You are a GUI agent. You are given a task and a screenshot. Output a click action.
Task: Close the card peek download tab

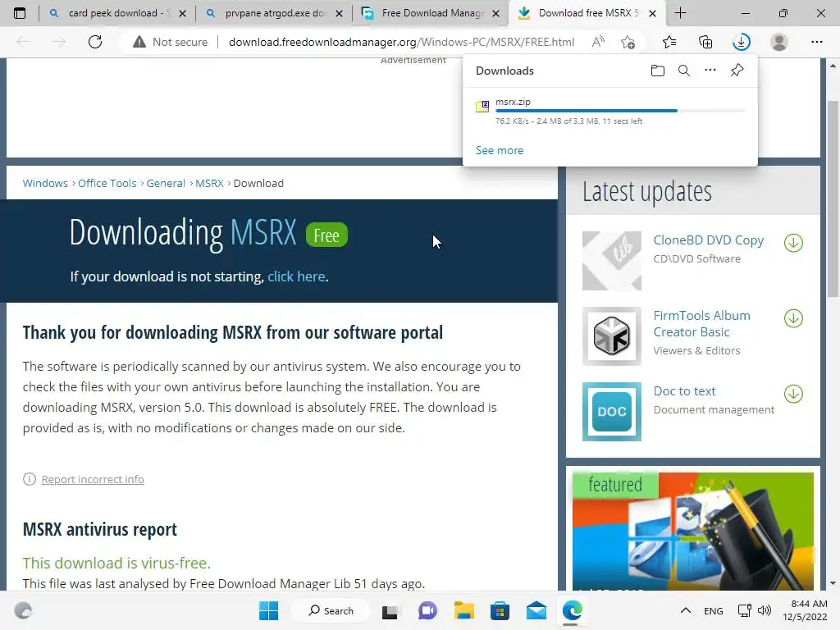182,13
